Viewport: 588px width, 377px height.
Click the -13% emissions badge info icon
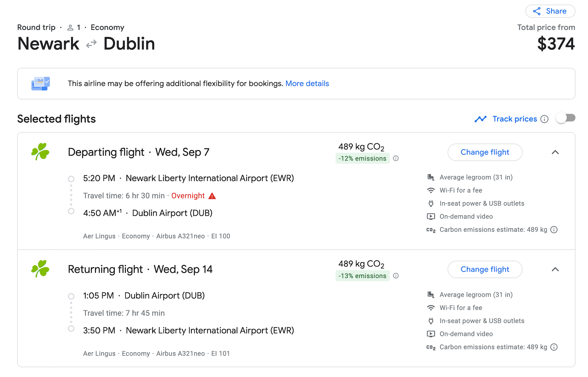(x=396, y=276)
